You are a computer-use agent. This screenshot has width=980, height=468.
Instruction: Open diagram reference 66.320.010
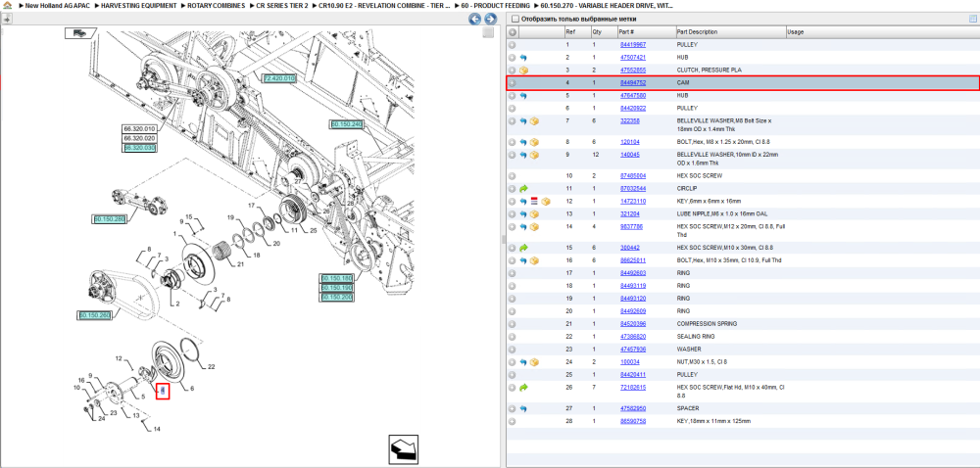[139, 129]
